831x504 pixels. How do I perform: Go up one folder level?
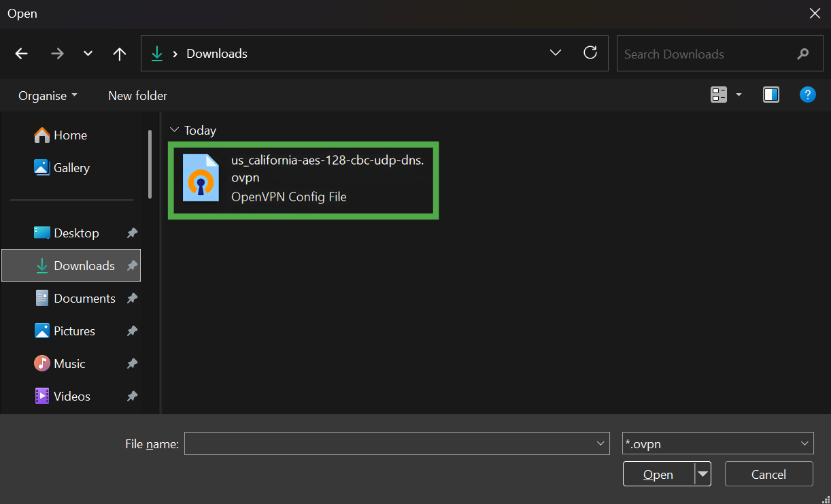click(120, 54)
